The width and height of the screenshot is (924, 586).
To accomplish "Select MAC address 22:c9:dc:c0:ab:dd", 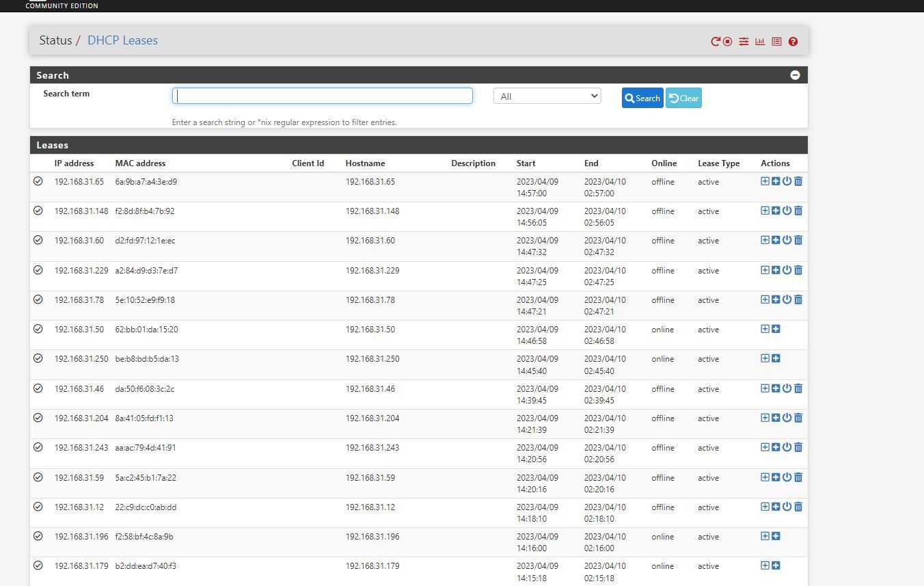I will point(146,507).
